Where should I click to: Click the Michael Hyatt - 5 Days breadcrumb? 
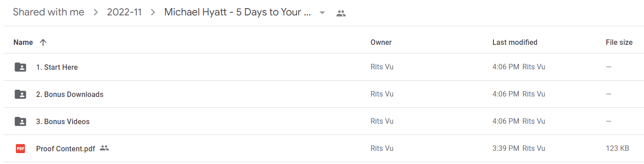point(238,12)
